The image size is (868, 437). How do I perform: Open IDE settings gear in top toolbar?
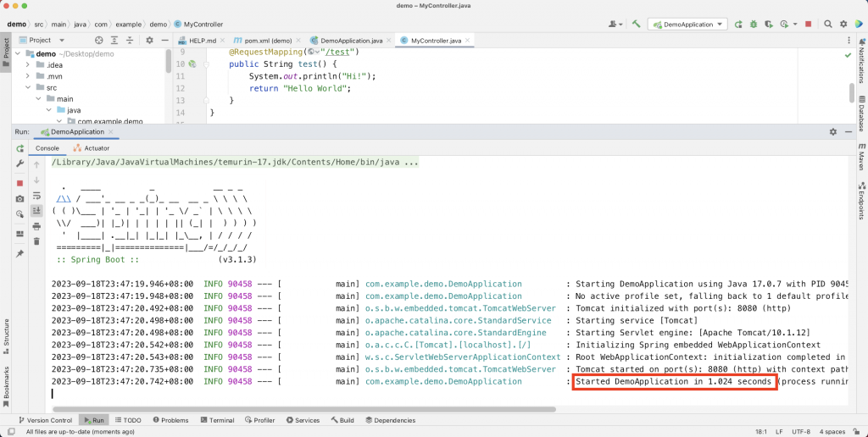coord(843,25)
